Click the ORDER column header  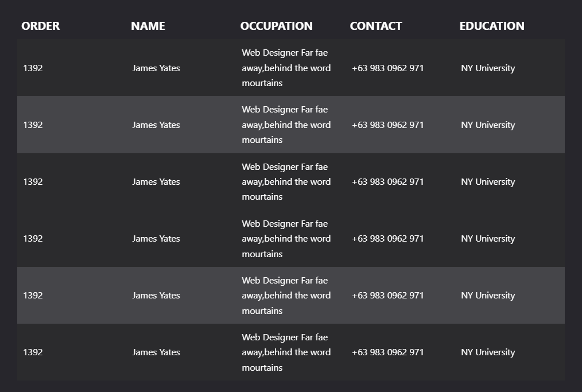40,26
